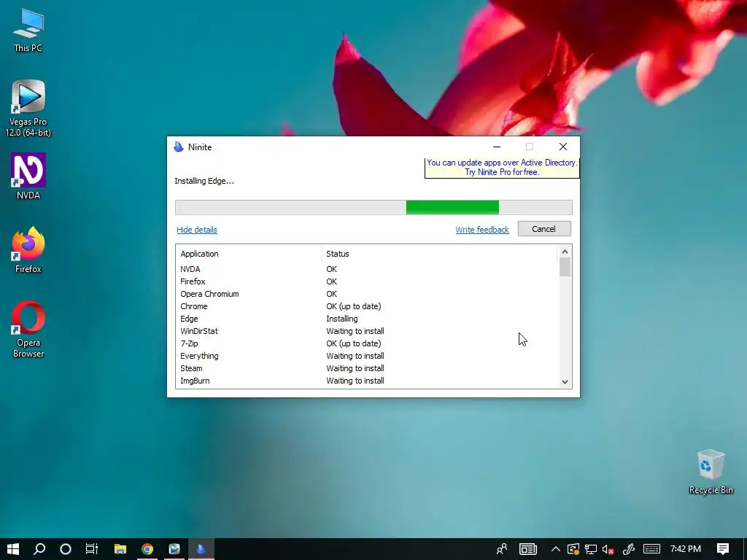Select the Vegas Pro 12.0 desktop shortcut
Screen dimensions: 747x560
pyautogui.click(x=28, y=109)
